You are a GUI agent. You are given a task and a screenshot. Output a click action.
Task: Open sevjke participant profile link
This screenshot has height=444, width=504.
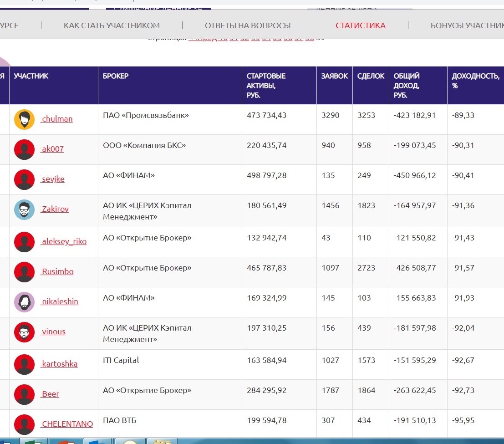coord(53,179)
